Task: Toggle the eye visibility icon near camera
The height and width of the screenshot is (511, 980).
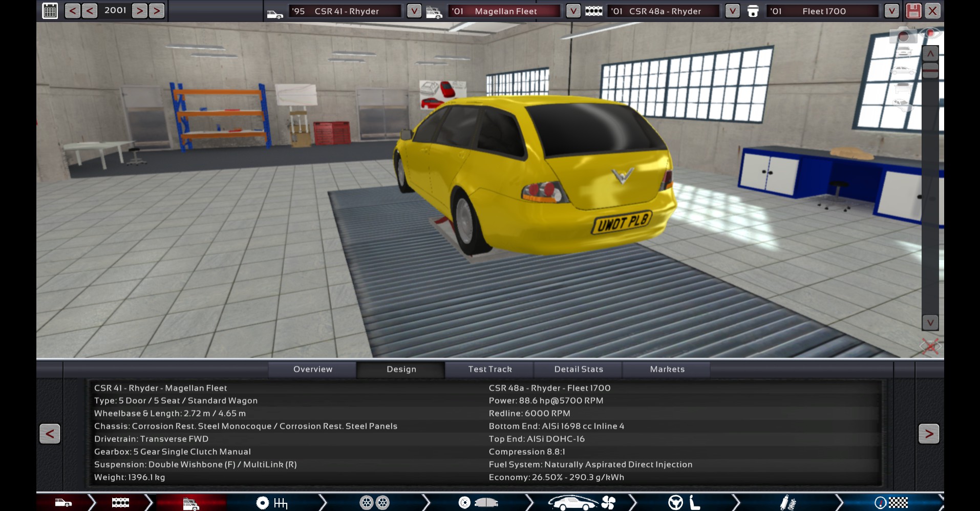Action: tap(930, 34)
